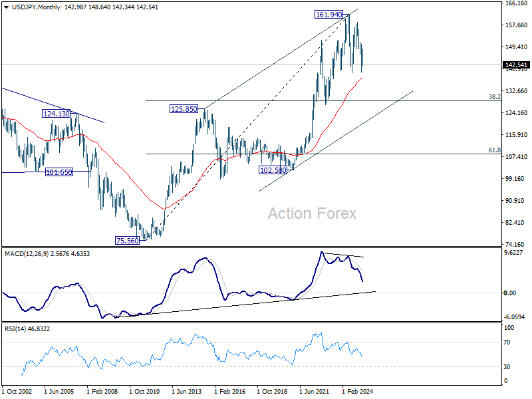Click the 157.660 price axis value
Image resolution: width=532 pixels, height=399 pixels.
516,25
